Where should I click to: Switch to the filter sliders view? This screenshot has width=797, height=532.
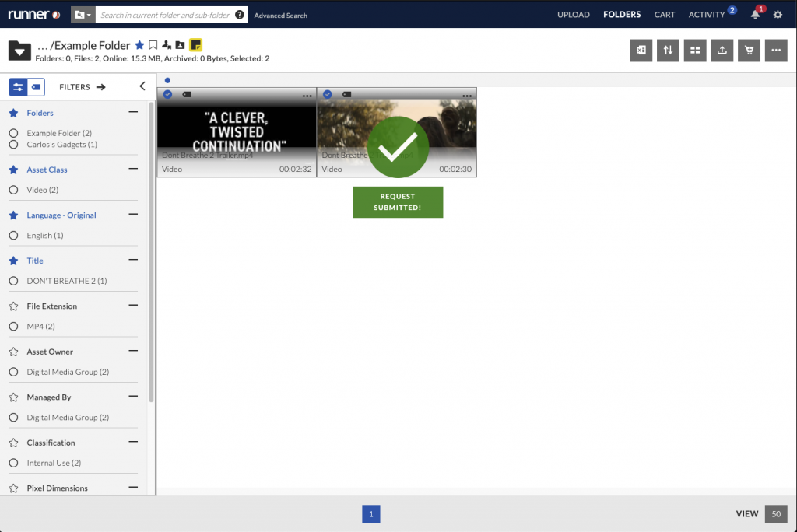(18, 87)
